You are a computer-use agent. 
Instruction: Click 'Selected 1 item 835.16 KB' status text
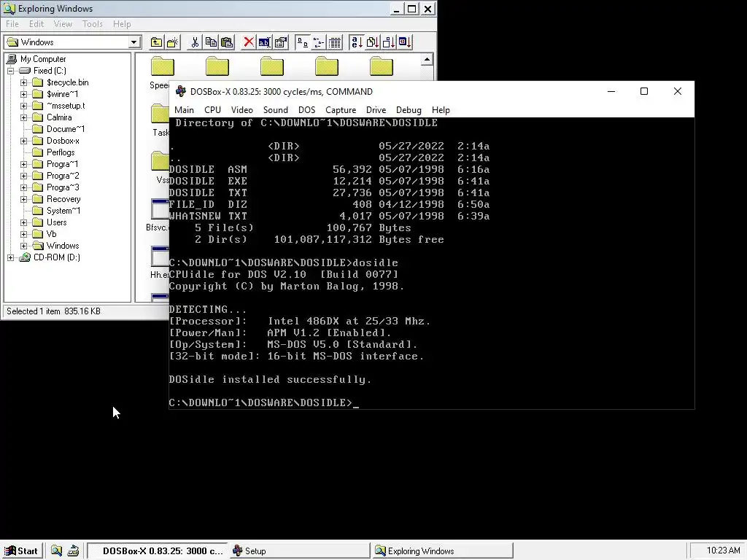(53, 311)
